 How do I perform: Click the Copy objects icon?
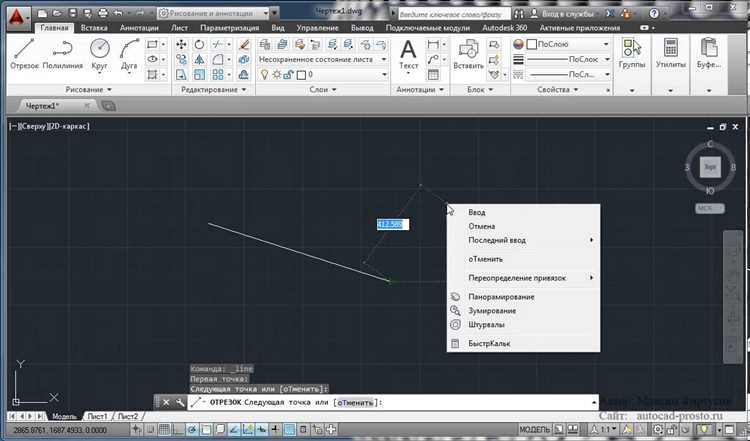tap(181, 60)
